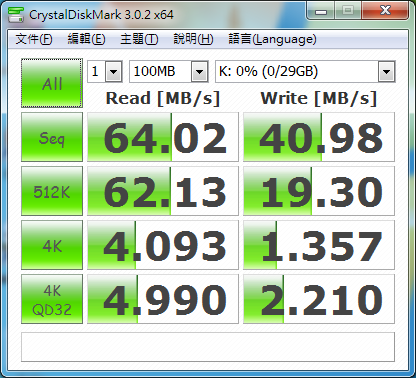Open the 編輯(E) menu

86,39
